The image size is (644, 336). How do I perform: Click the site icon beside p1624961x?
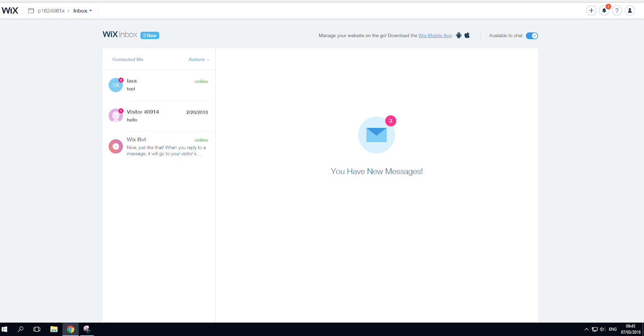31,11
